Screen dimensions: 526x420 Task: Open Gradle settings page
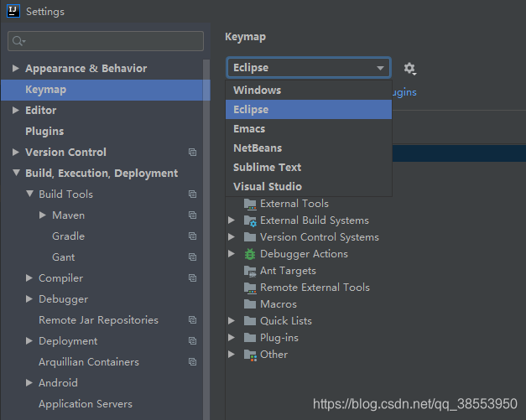pos(69,236)
